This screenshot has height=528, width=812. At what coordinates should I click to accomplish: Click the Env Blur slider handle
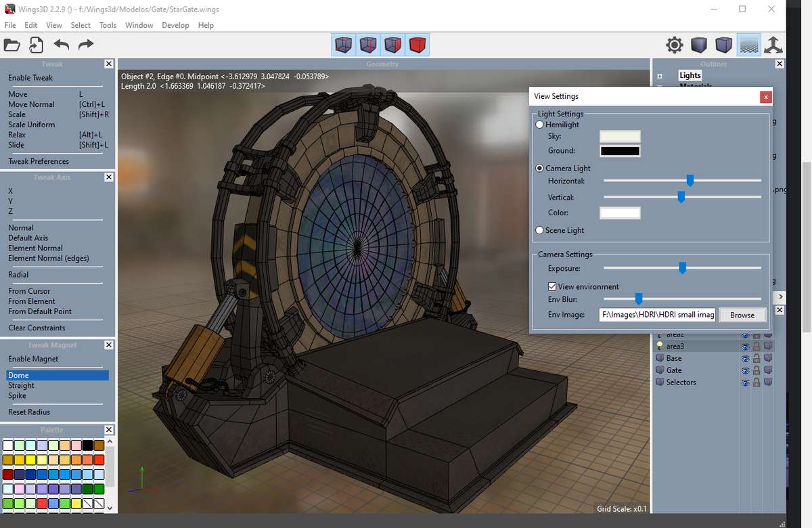pos(639,299)
